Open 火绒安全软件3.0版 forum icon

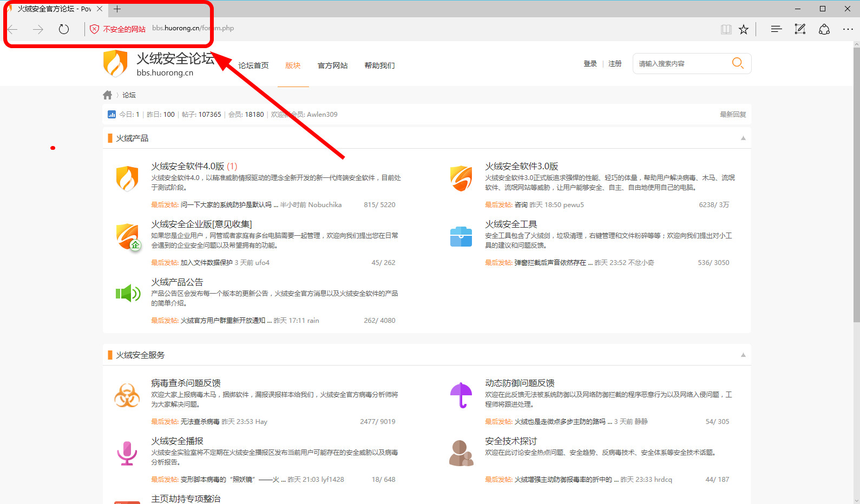[461, 178]
